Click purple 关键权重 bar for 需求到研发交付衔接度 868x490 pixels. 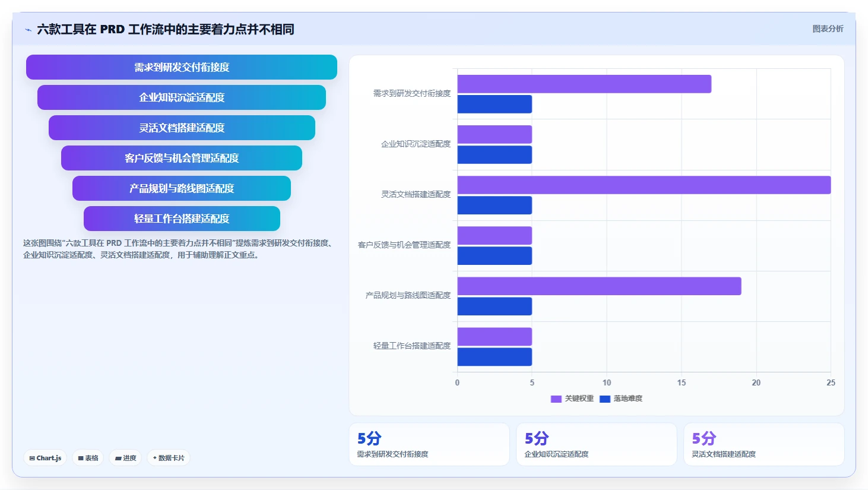click(x=584, y=84)
